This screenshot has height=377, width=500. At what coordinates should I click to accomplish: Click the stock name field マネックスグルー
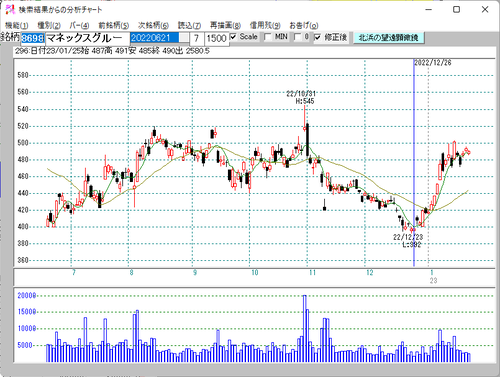[87, 38]
